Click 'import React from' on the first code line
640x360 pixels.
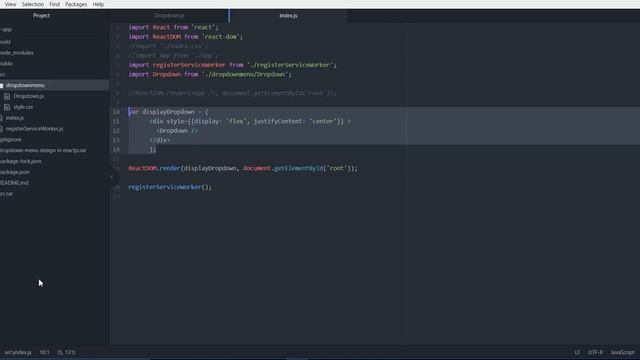tap(173, 27)
